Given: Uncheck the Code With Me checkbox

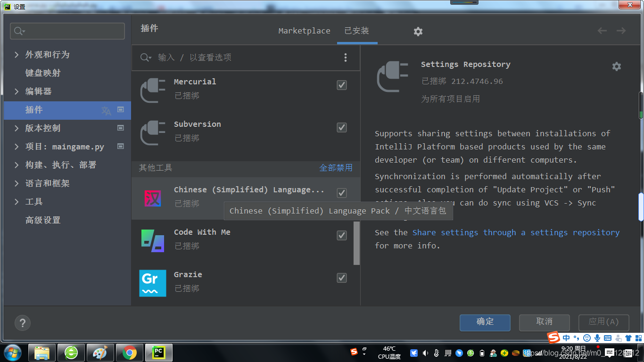Looking at the screenshot, I should [342, 235].
